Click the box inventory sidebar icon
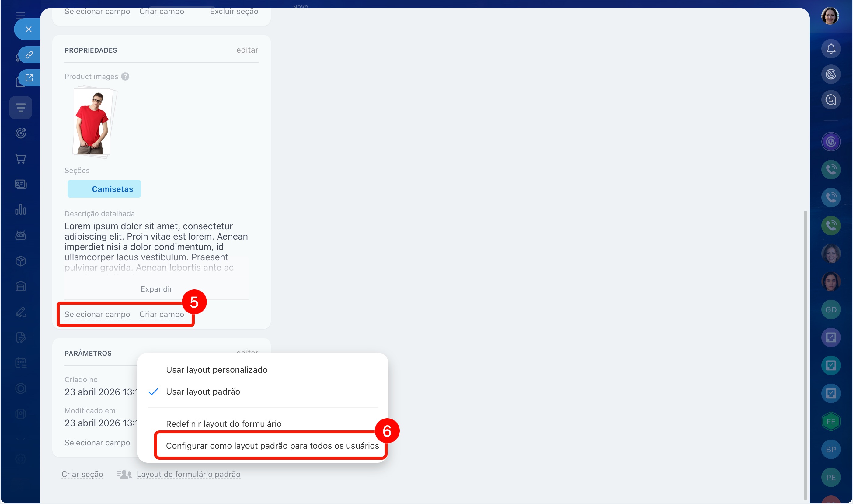This screenshot has width=853, height=504. pos(21,261)
